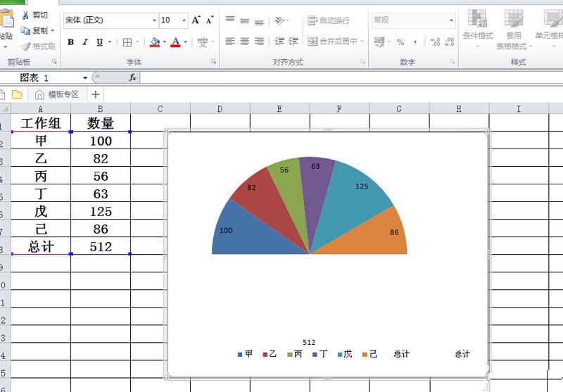Increase font size with large A
The width and height of the screenshot is (563, 392).
[196, 20]
